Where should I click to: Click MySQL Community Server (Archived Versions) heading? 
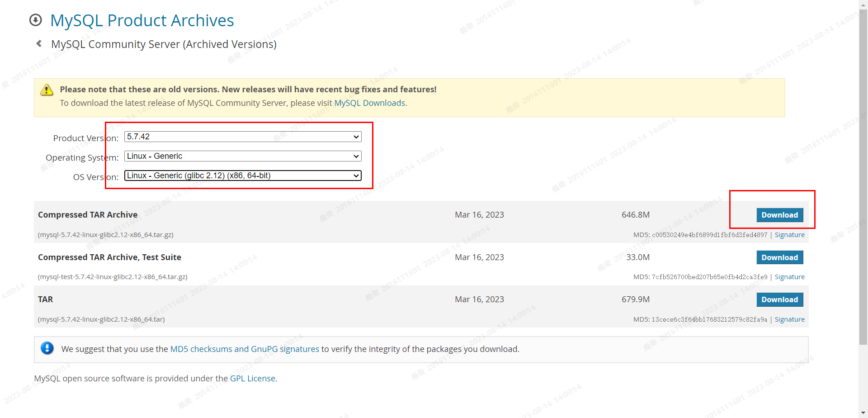coord(164,44)
